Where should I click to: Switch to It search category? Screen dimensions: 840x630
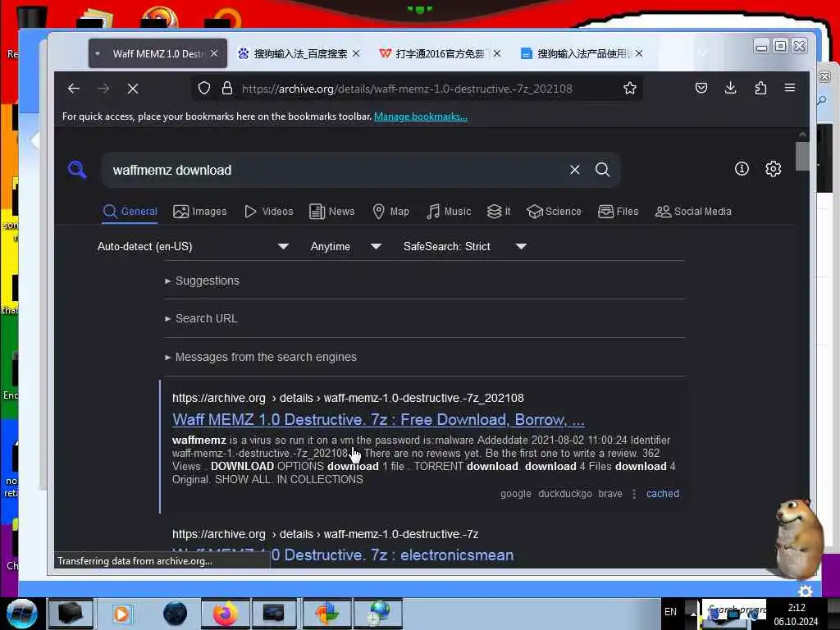point(498,212)
